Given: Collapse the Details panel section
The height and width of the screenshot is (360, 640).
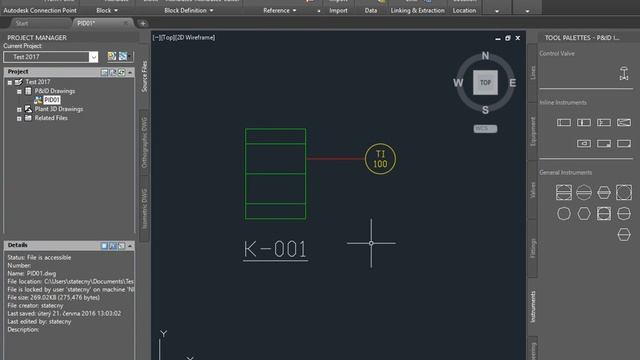Looking at the screenshot, I should click(x=130, y=246).
